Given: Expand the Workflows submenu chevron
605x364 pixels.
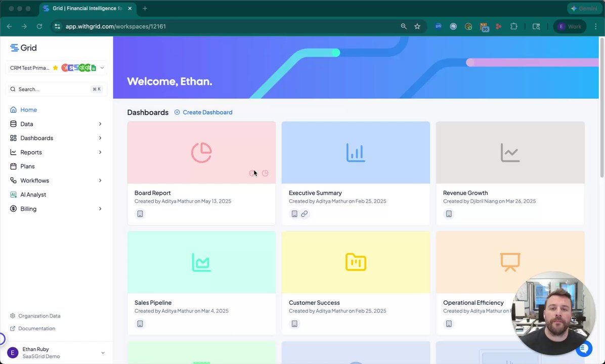Looking at the screenshot, I should 100,180.
